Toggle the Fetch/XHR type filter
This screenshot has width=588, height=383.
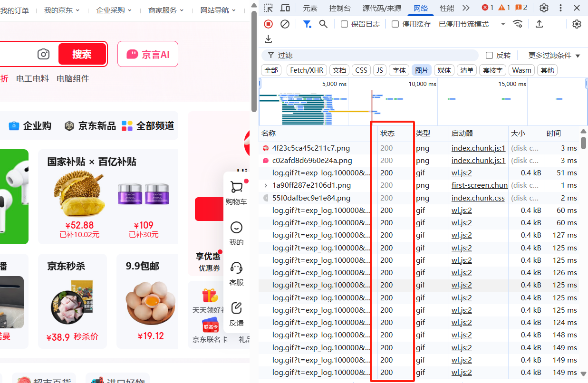[307, 70]
